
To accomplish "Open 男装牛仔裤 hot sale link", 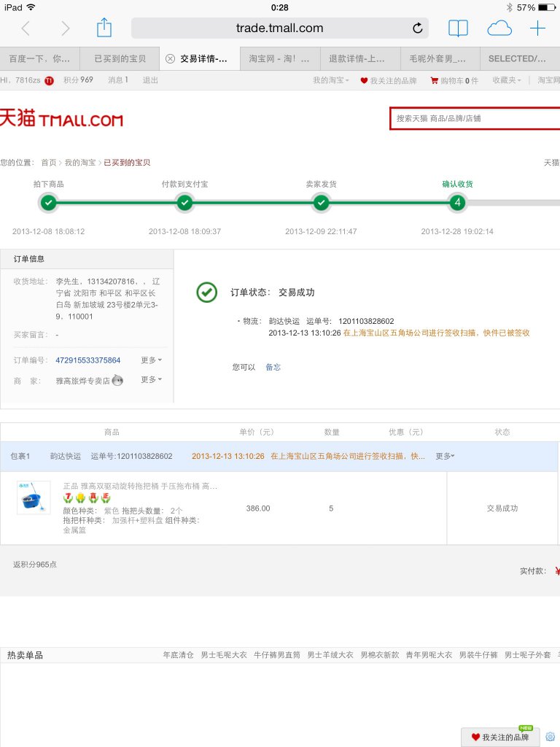I will click(478, 655).
